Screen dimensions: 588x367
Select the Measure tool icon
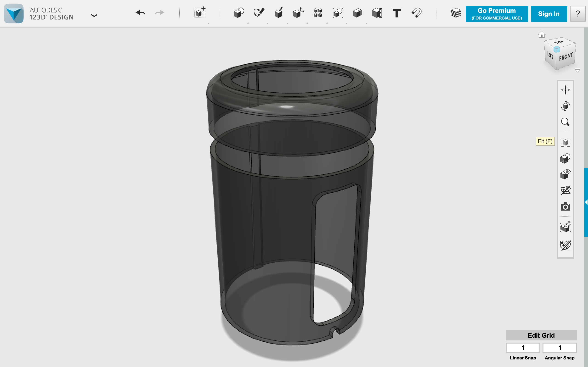click(x=377, y=13)
